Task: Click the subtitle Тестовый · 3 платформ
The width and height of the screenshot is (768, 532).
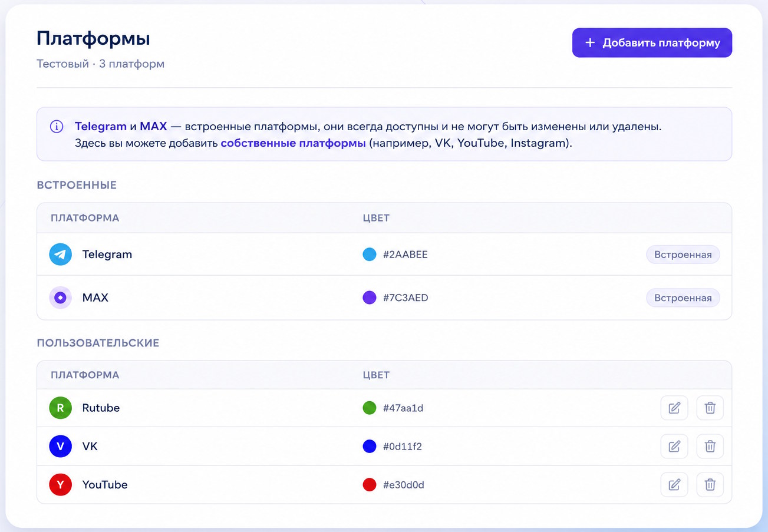Action: coord(101,64)
